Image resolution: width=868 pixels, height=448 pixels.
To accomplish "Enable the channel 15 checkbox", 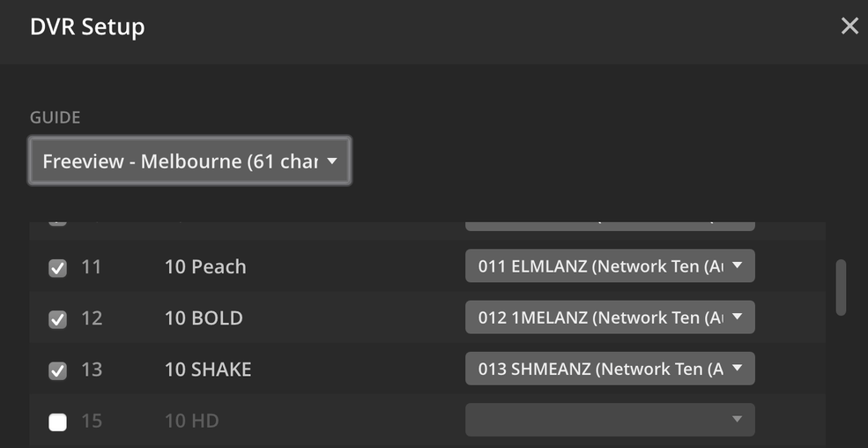I will click(57, 422).
